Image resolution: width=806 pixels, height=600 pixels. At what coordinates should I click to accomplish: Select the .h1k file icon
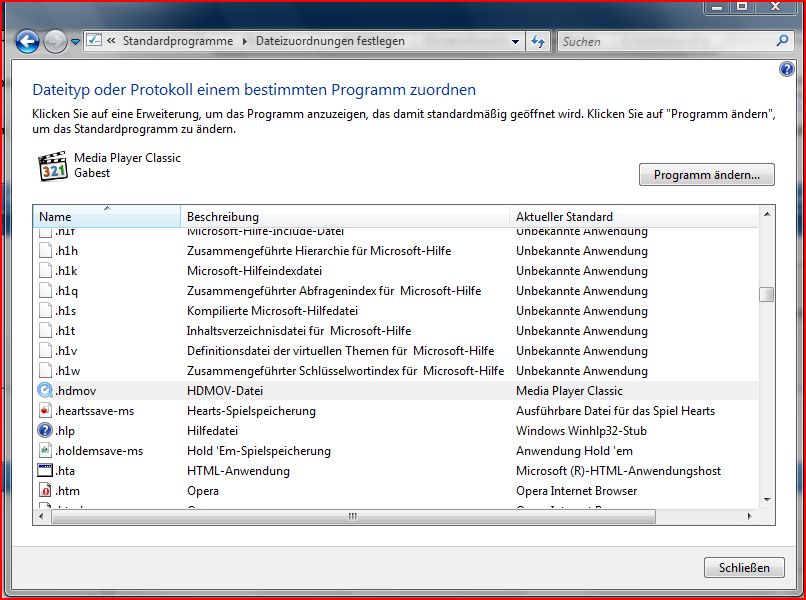(x=46, y=270)
